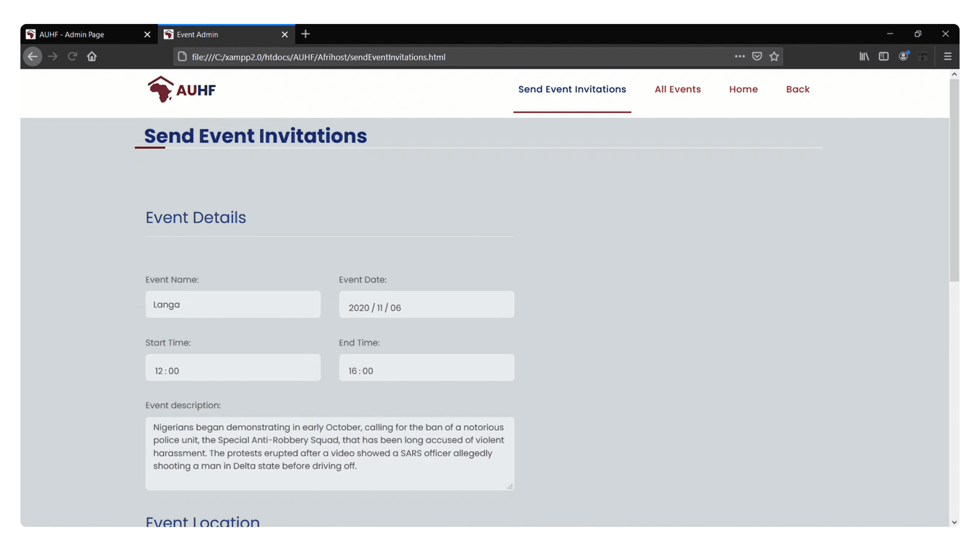
Task: Close the Event Admin tab
Action: point(285,35)
